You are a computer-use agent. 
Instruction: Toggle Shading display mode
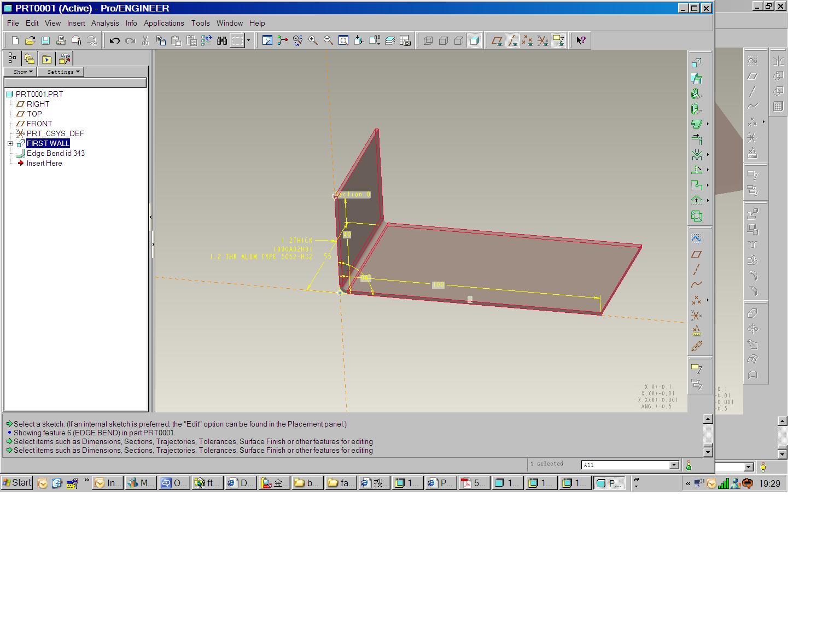pos(474,40)
